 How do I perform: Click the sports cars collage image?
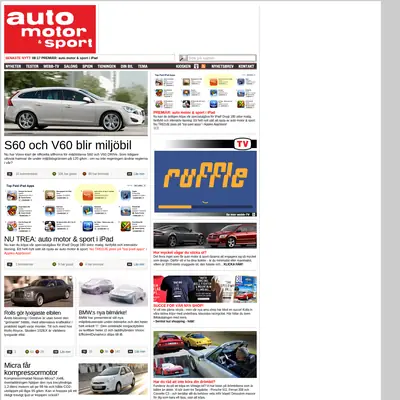point(205,354)
